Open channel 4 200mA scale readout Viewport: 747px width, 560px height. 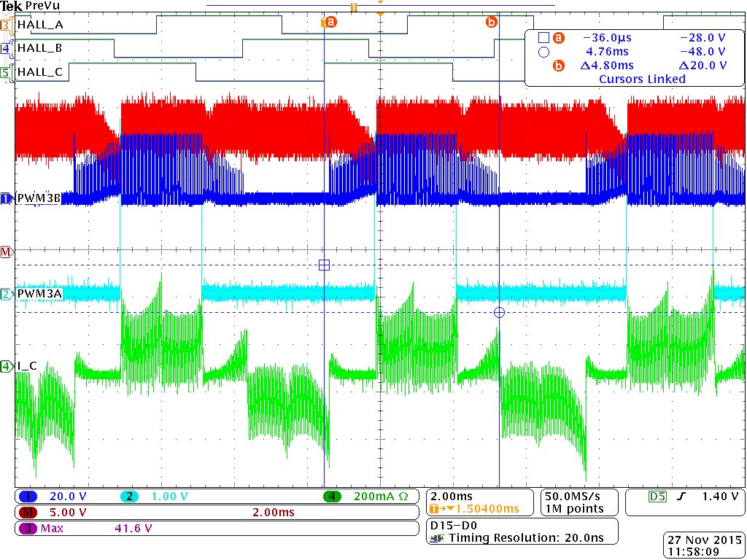coord(366,497)
